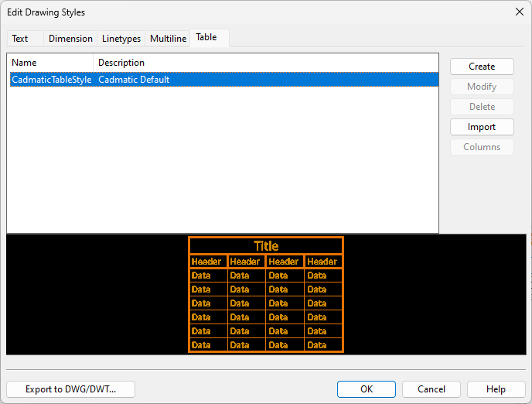Click the active Table tab

point(206,37)
